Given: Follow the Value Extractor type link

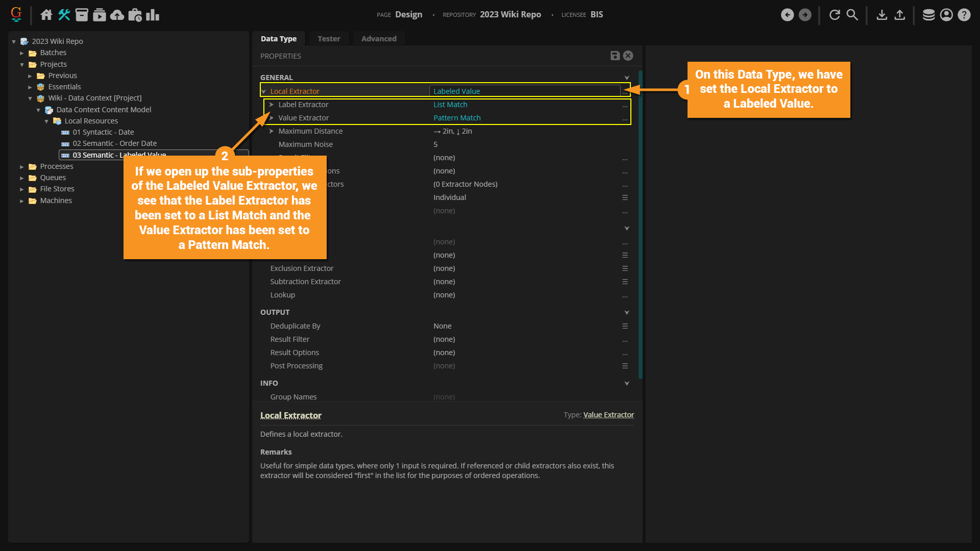Looking at the screenshot, I should coord(608,415).
